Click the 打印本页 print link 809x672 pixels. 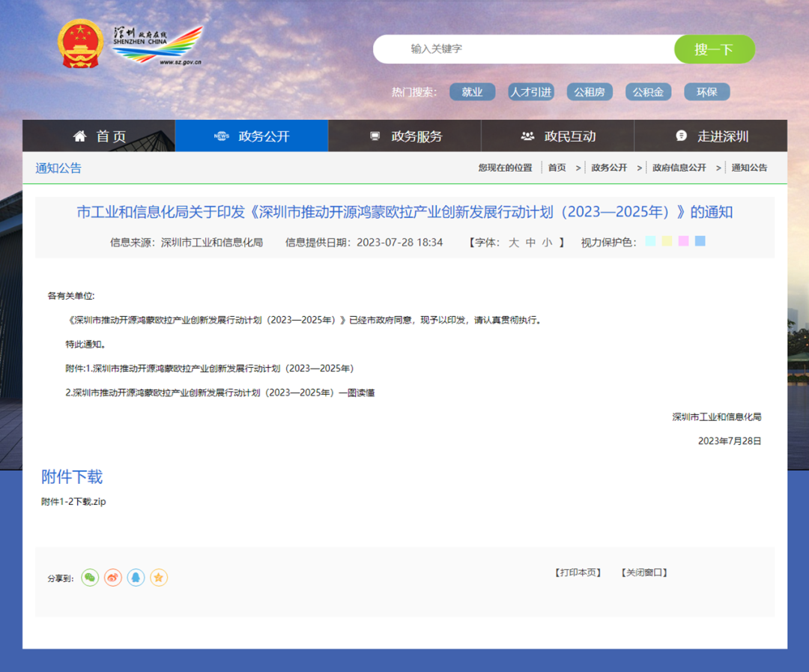577,572
